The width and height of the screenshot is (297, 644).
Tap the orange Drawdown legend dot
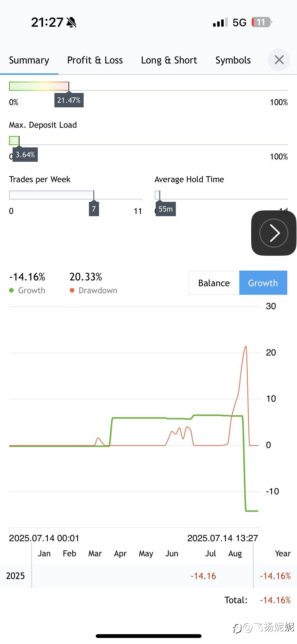72,291
